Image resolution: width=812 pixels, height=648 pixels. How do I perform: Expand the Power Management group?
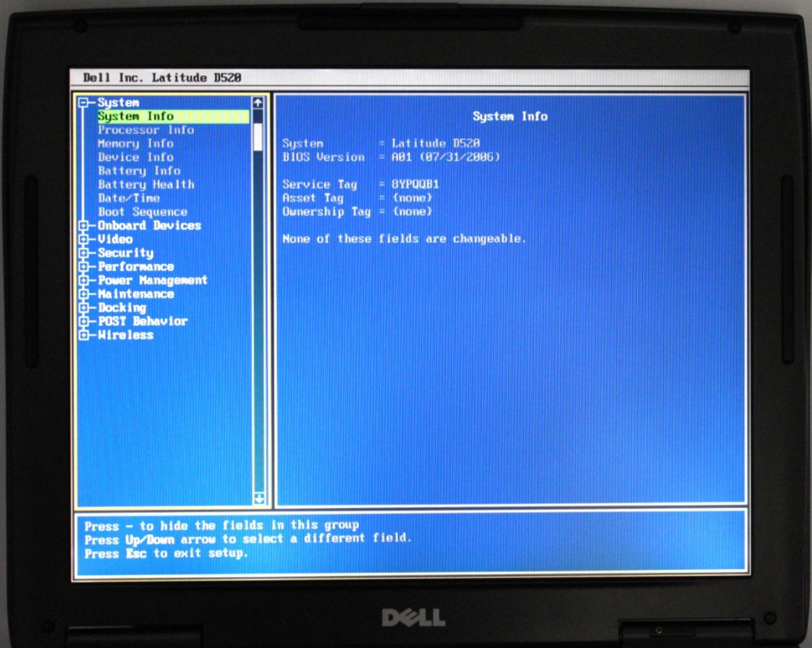click(84, 280)
